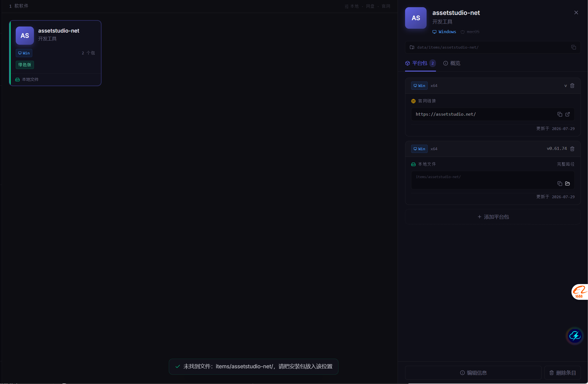Toggle the macOS platform in header

[470, 32]
